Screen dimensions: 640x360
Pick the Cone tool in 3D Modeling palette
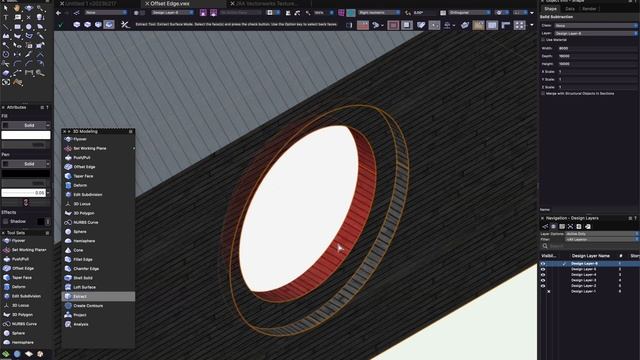click(98, 250)
